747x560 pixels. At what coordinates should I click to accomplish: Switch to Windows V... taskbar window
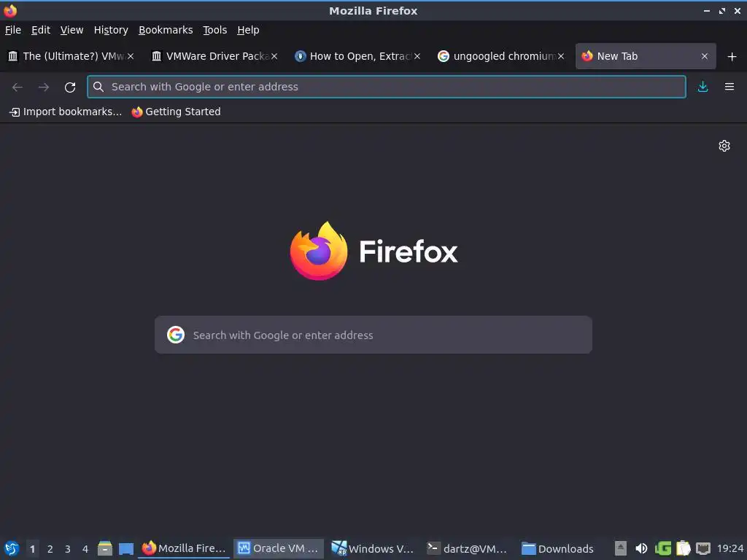tap(373, 548)
